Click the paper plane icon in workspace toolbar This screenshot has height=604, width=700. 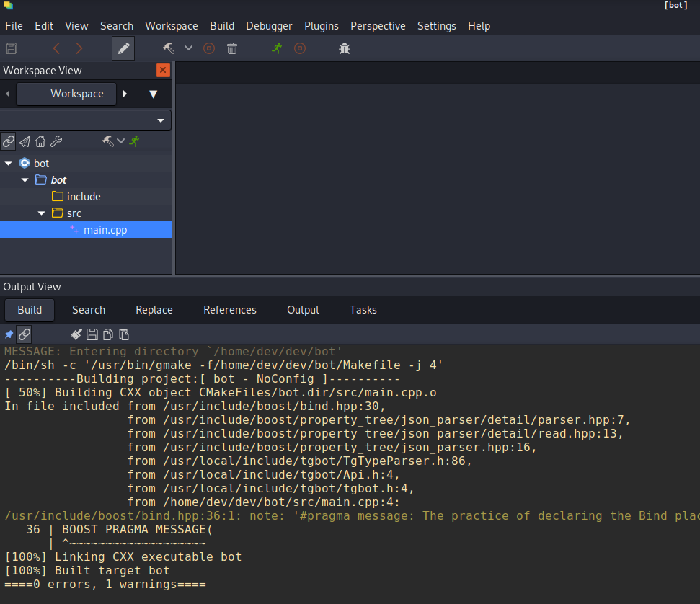[25, 141]
